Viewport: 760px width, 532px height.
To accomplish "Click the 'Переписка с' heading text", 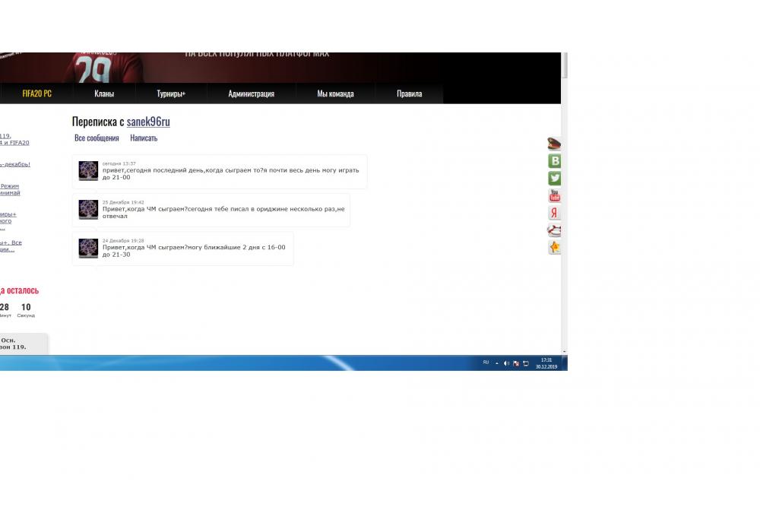I will (98, 122).
